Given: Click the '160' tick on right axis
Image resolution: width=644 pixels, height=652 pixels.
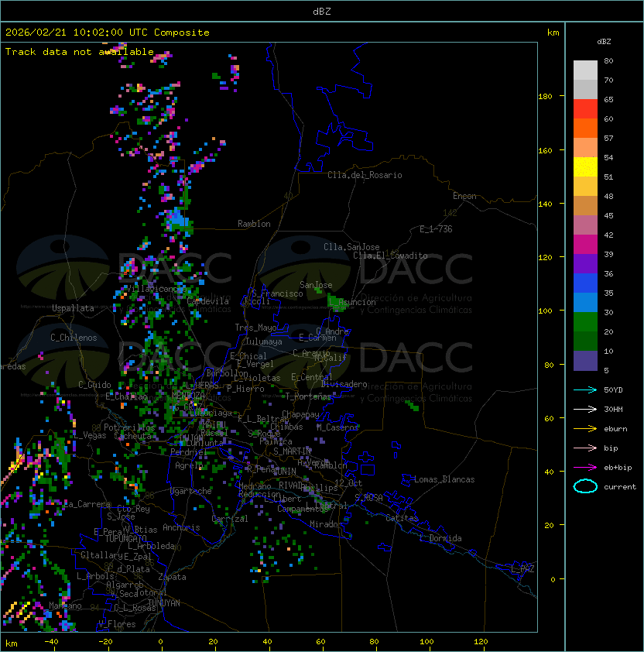Looking at the screenshot, I should tap(545, 150).
